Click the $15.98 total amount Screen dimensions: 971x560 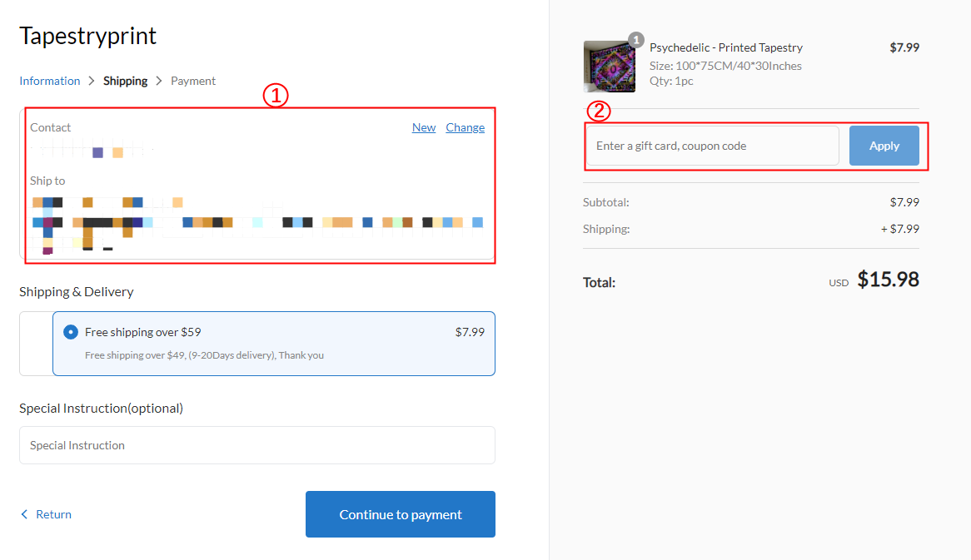tap(888, 279)
